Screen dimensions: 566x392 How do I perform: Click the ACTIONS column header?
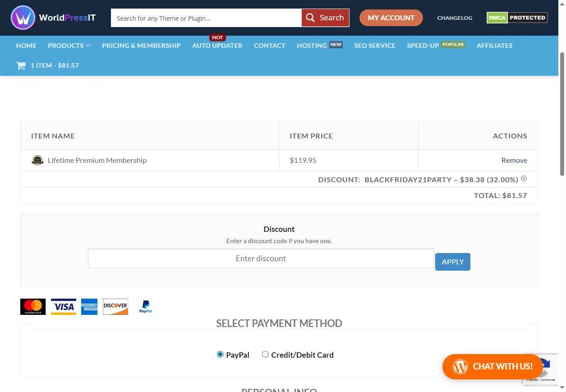(x=510, y=136)
